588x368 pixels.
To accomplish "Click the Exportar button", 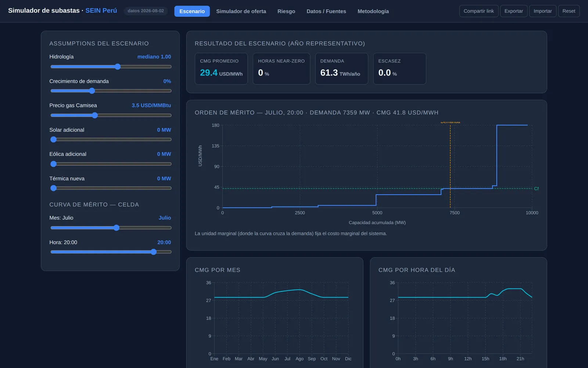I will click(x=513, y=11).
